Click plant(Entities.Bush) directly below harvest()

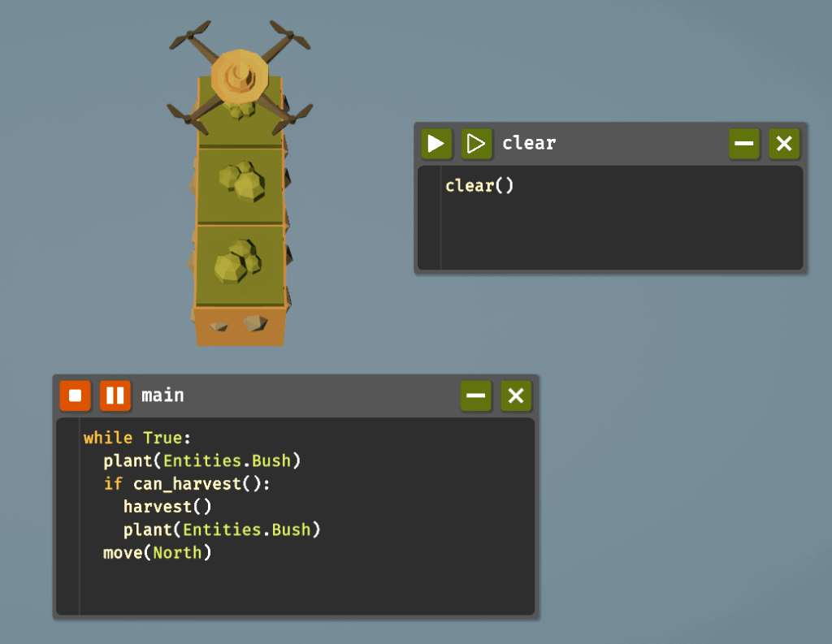click(222, 530)
